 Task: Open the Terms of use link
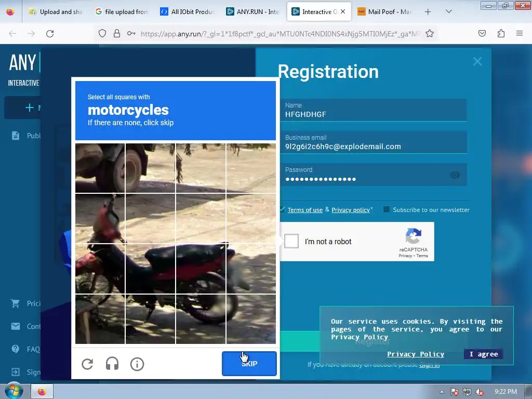[305, 210]
